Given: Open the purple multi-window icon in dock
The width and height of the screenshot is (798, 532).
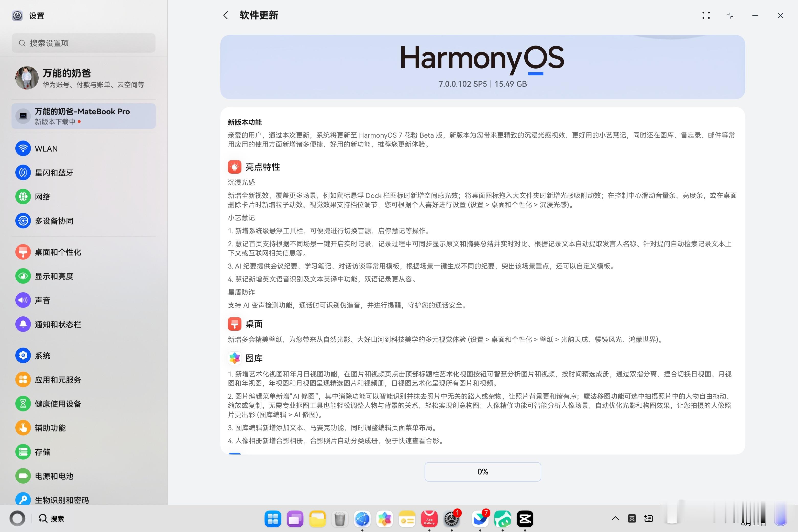Looking at the screenshot, I should click(x=295, y=519).
